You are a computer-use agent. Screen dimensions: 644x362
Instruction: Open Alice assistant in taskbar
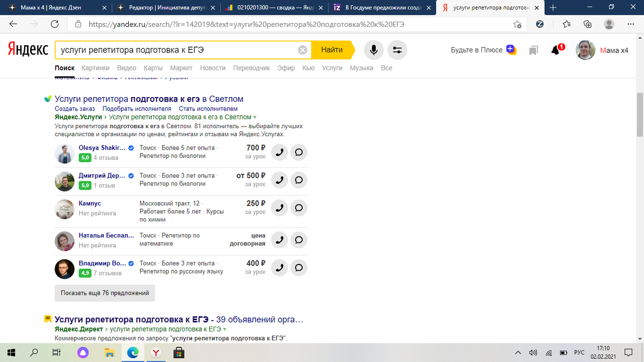point(83,352)
